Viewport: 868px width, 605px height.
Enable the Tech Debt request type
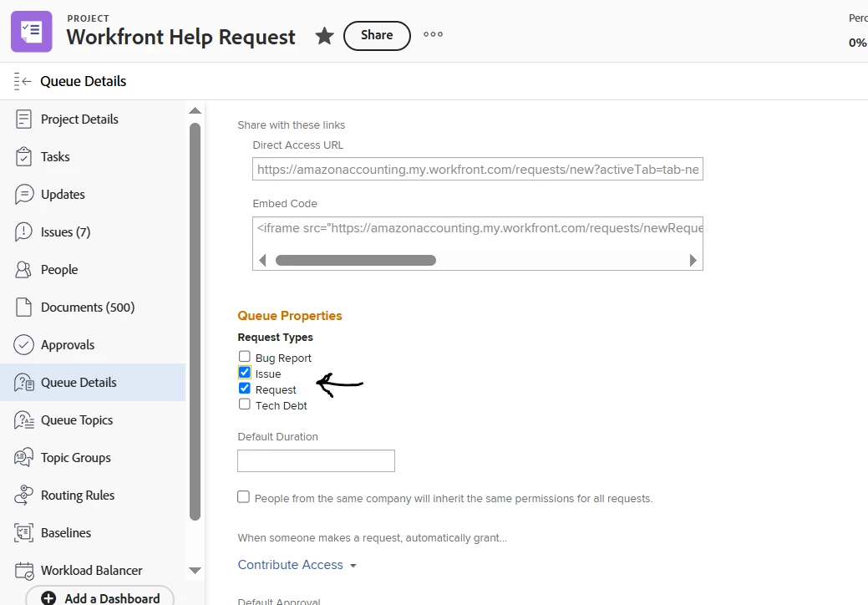pyautogui.click(x=244, y=404)
